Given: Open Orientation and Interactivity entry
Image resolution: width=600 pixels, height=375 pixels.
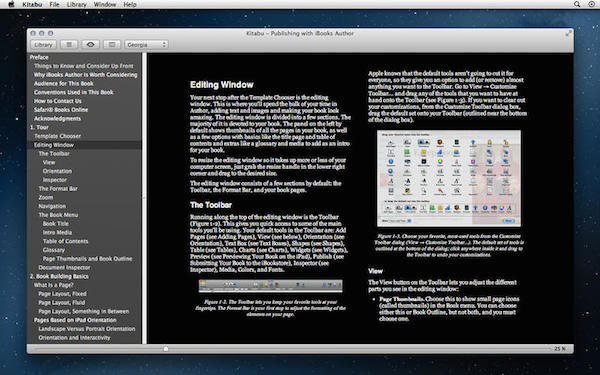Looking at the screenshot, I should (x=74, y=338).
